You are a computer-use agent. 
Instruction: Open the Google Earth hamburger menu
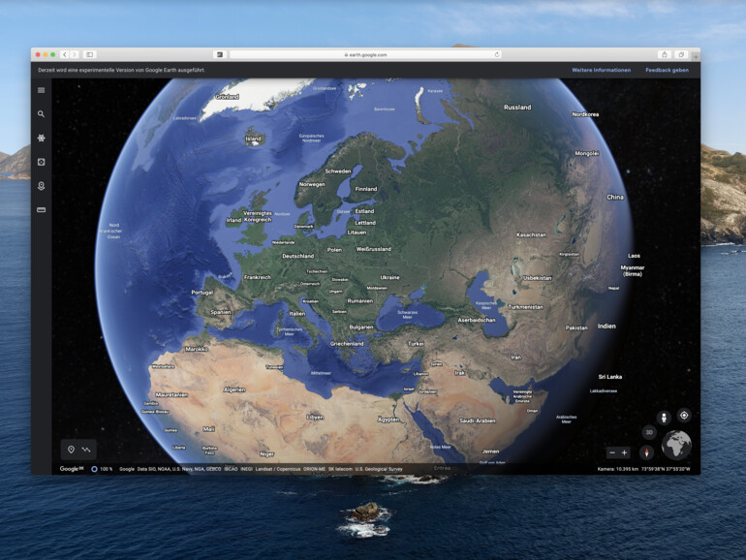click(42, 90)
